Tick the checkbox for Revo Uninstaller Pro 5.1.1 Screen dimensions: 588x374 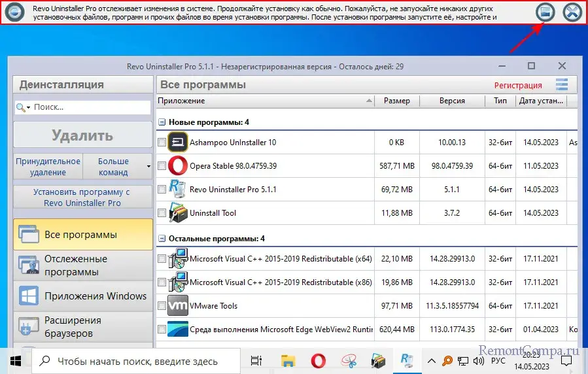click(x=162, y=190)
